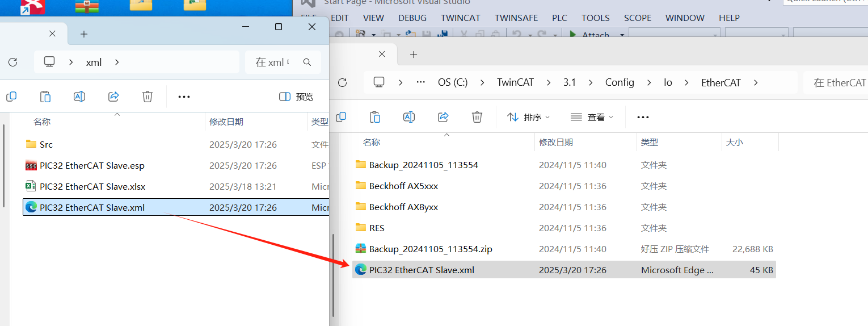Select Beckhoff AX5xxx folder

tap(564, 186)
